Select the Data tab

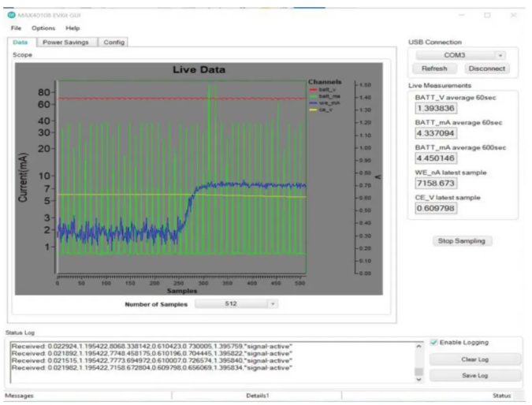21,42
